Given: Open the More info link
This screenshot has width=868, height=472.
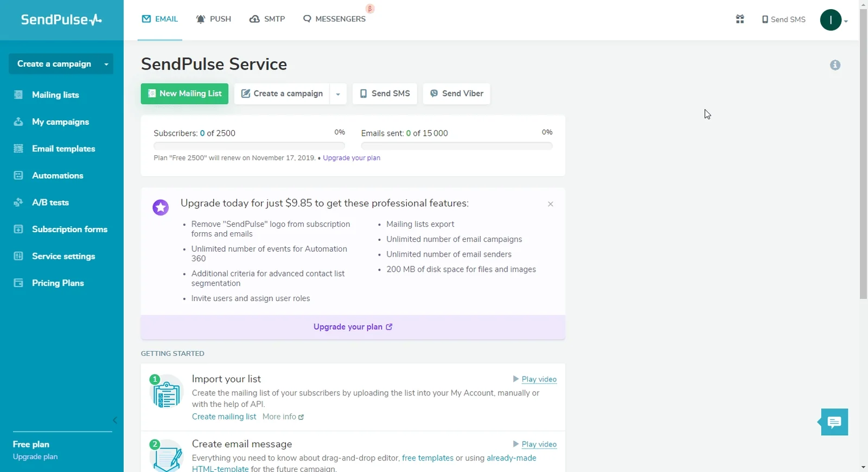Looking at the screenshot, I should coord(283,417).
